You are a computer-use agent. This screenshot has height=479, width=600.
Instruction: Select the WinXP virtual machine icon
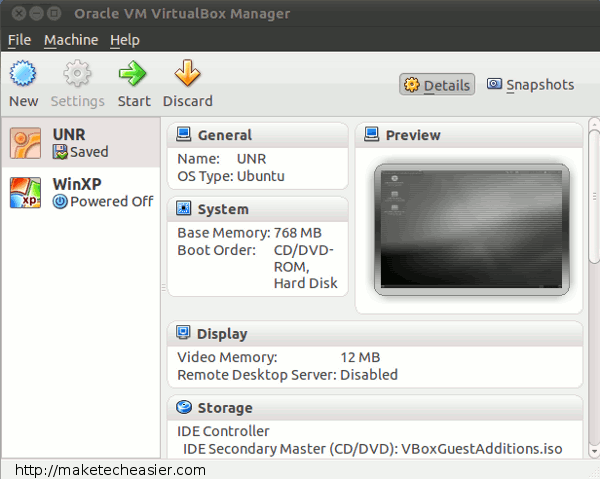pyautogui.click(x=25, y=192)
